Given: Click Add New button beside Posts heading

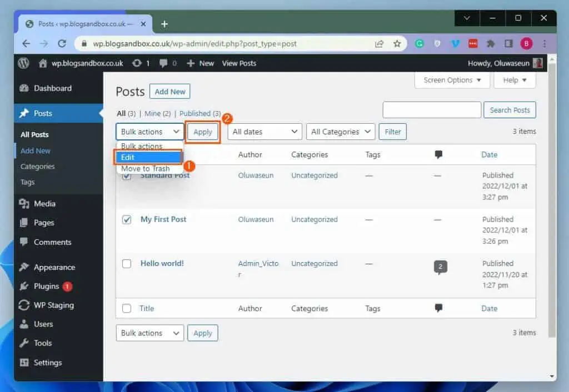Looking at the screenshot, I should click(x=170, y=92).
